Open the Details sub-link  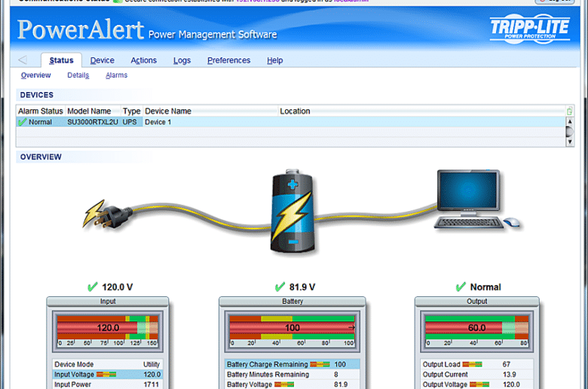(x=78, y=75)
